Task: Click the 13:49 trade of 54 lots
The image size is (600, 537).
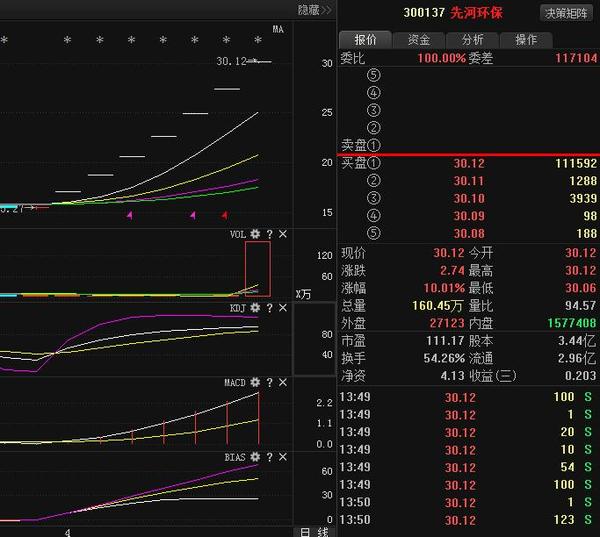Action: 466,467
